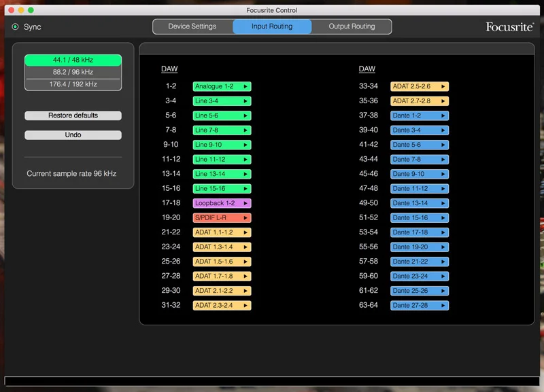The height and width of the screenshot is (392, 544).
Task: Click the left column DAW heading
Action: pos(169,69)
